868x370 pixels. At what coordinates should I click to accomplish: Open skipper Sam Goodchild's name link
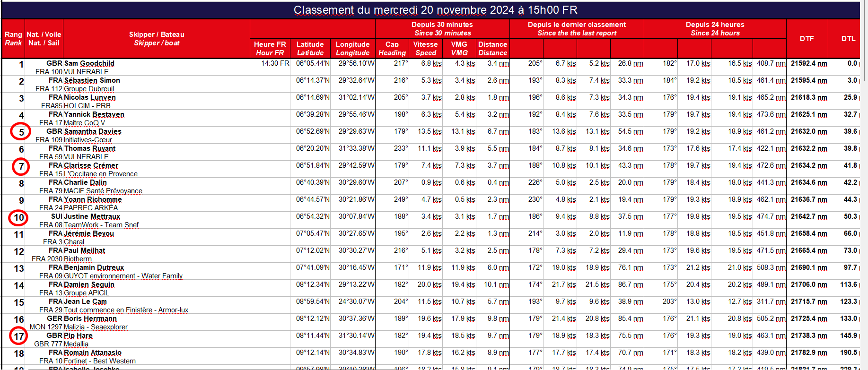[89, 63]
